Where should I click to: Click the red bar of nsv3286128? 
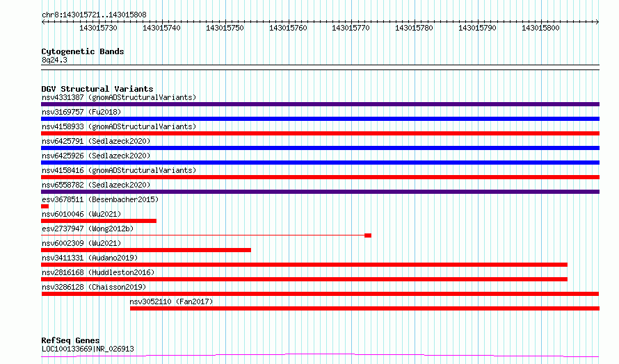(x=320, y=294)
